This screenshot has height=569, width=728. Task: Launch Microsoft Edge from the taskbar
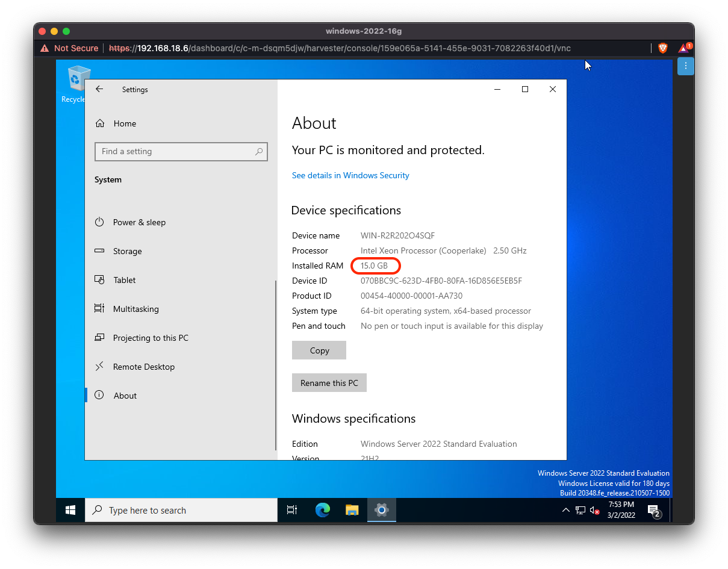pyautogui.click(x=323, y=510)
